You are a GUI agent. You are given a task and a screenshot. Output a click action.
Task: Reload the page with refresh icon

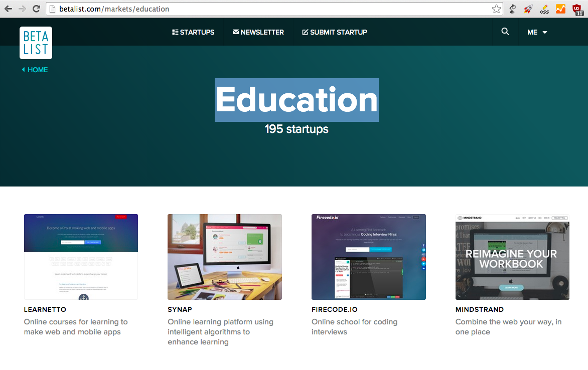pos(36,9)
